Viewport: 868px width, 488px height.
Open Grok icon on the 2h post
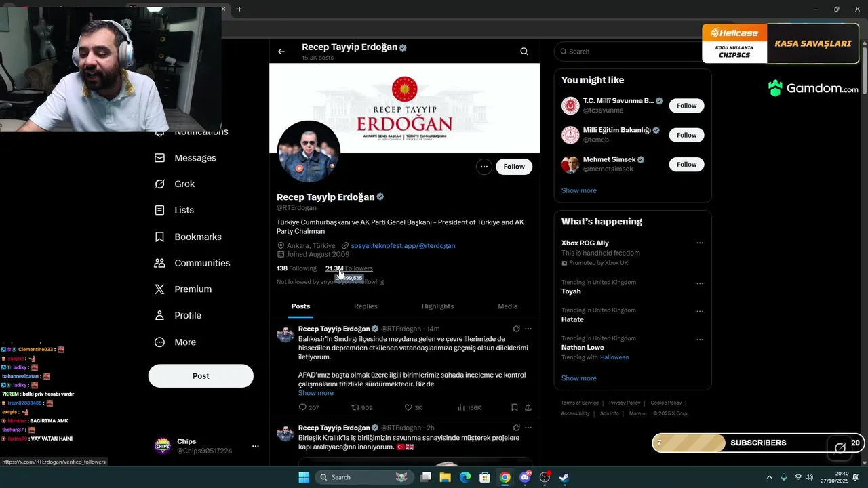coord(517,428)
